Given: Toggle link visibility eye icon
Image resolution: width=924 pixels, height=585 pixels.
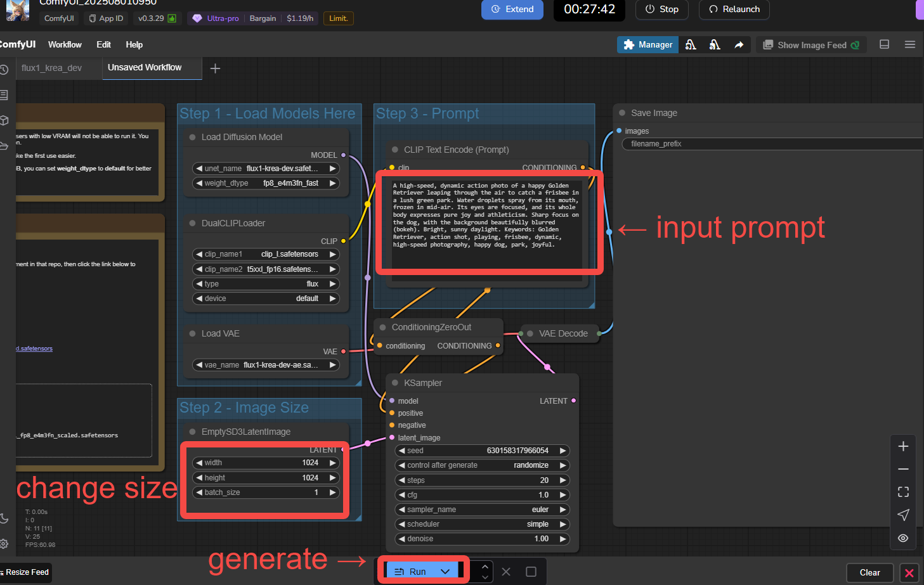Looking at the screenshot, I should coord(903,538).
